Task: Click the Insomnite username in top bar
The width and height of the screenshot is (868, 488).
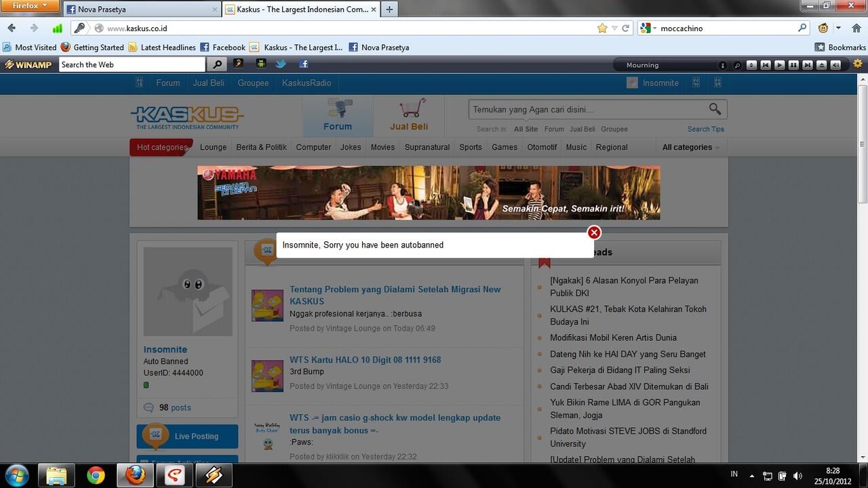Action: (x=660, y=83)
